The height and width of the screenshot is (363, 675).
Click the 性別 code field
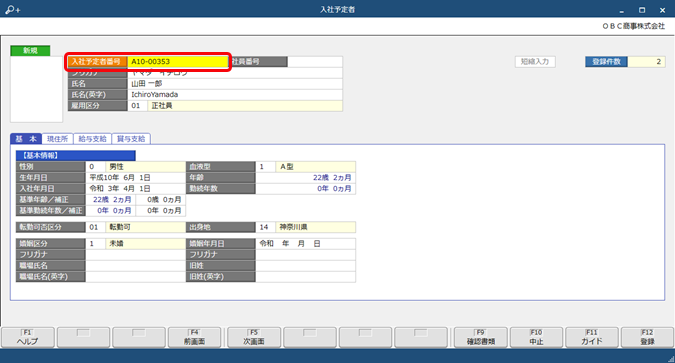point(96,167)
